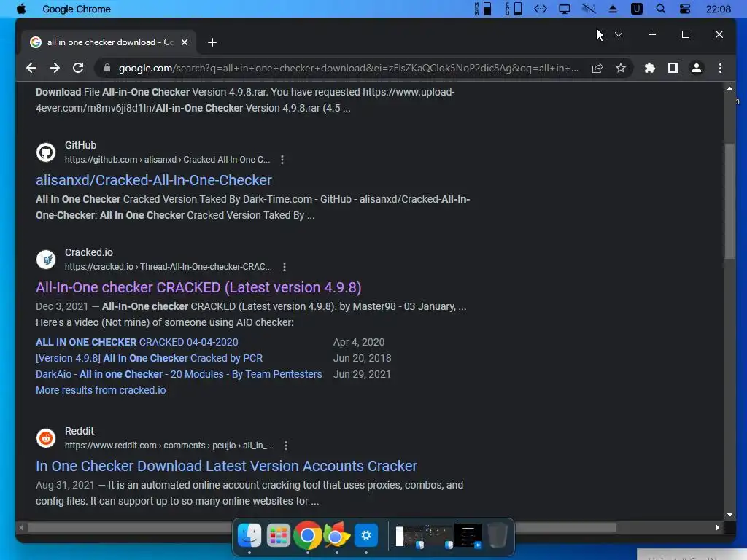Open the Reddit result's three-dot options
The width and height of the screenshot is (747, 560).
(286, 446)
